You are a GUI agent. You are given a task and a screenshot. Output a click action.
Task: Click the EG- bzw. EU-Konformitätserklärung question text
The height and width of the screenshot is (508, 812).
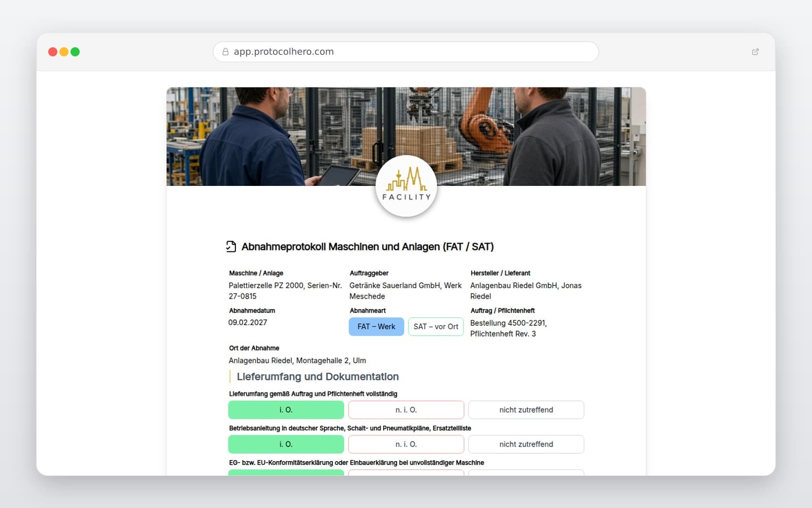(x=356, y=462)
